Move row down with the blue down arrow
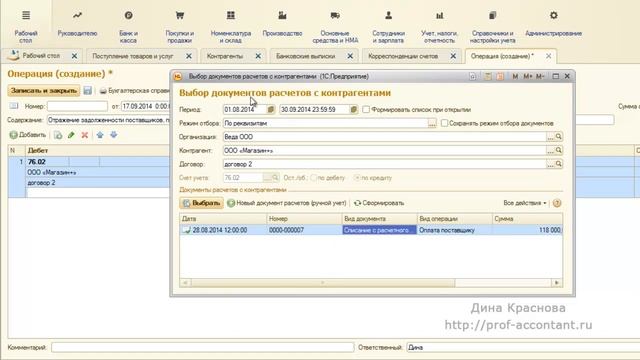Viewport: 640px width, 360px height. click(x=113, y=135)
